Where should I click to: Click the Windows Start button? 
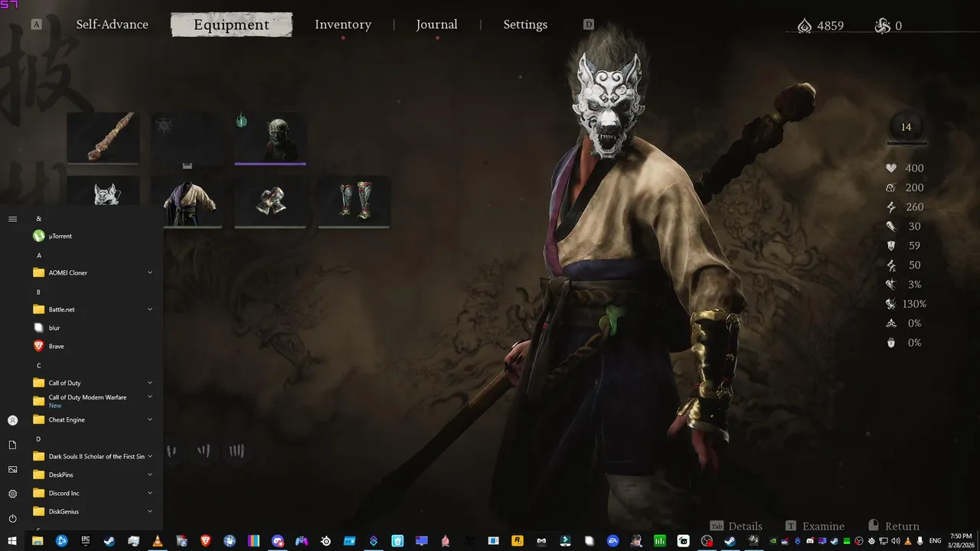(x=12, y=541)
